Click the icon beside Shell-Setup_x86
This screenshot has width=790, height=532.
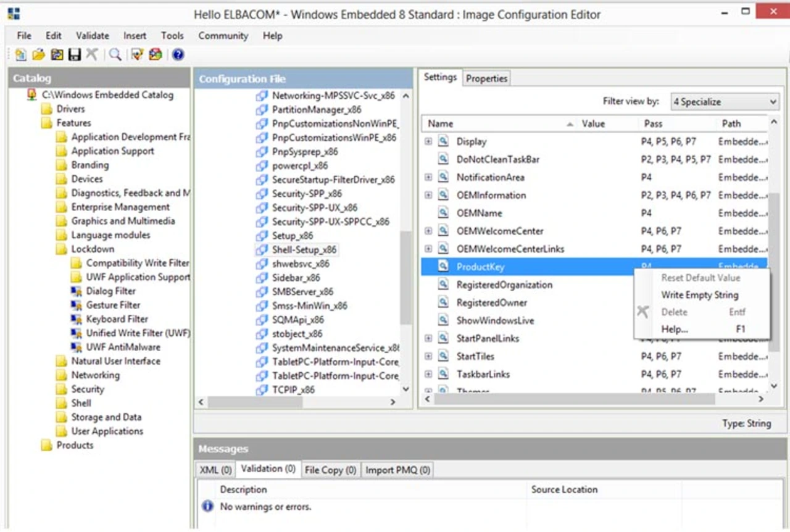[262, 250]
